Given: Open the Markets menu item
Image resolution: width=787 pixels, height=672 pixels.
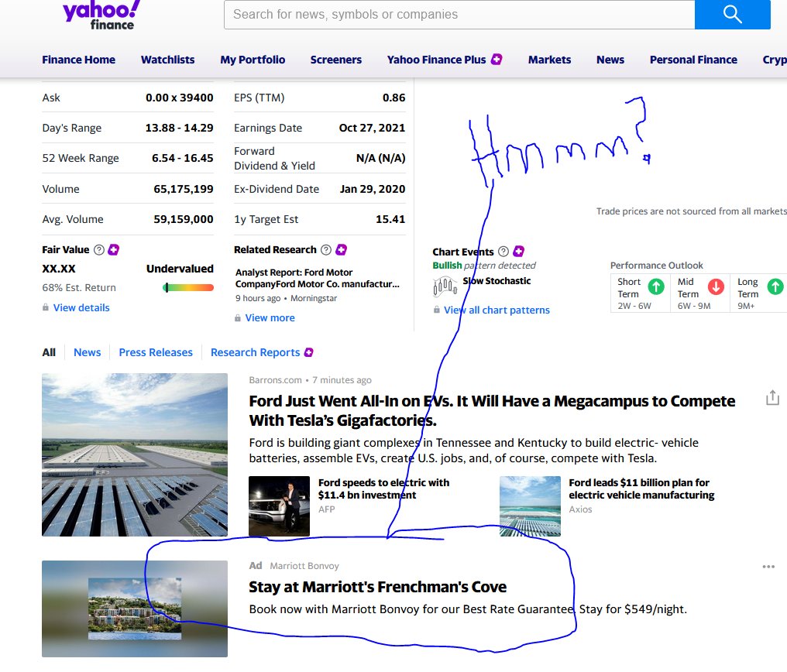Looking at the screenshot, I should tap(550, 60).
